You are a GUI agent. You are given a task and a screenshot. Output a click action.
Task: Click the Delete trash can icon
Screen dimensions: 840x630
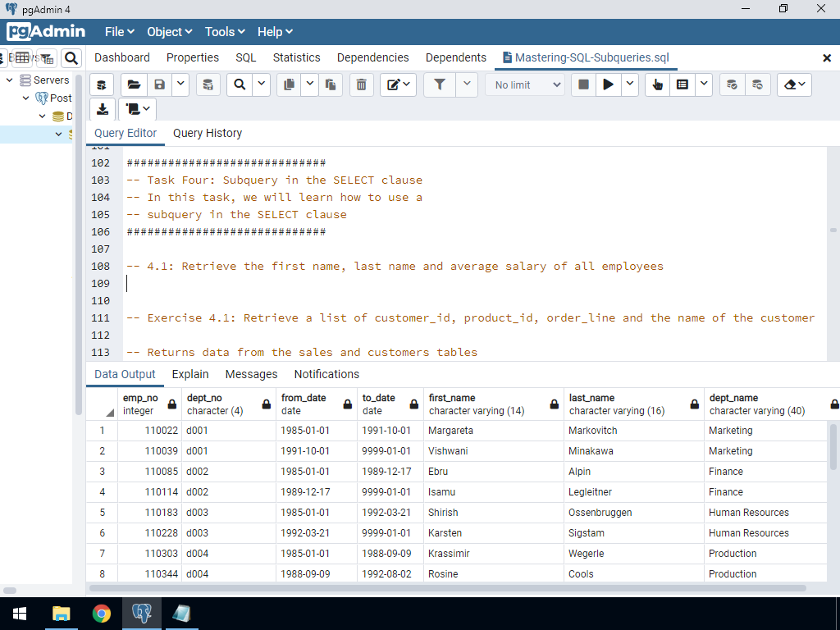362,84
